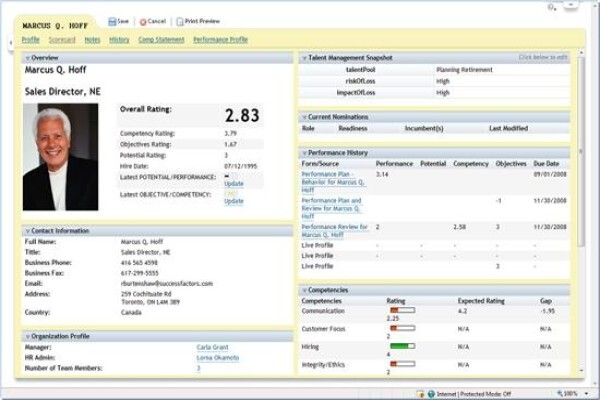Screen dimensions: 600x400
Task: Click the Print Preview page icon
Action: (x=180, y=22)
